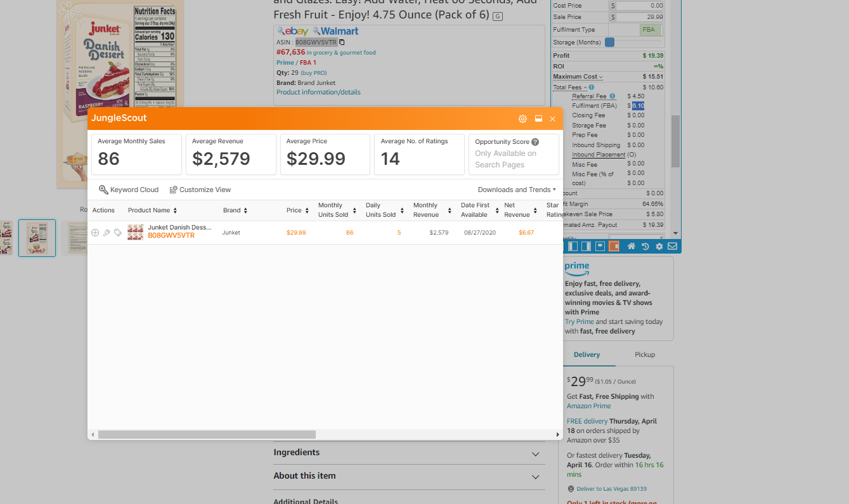Expand the Ingredients section
The height and width of the screenshot is (504, 849).
[409, 453]
